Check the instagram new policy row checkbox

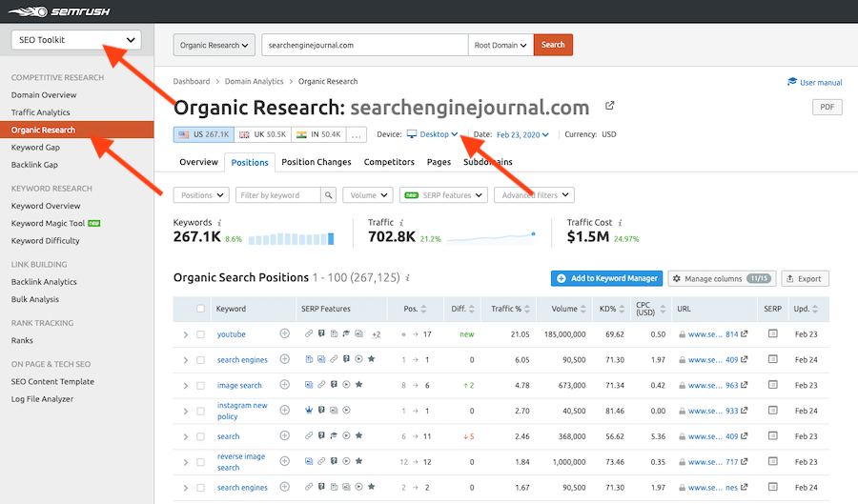click(x=201, y=411)
